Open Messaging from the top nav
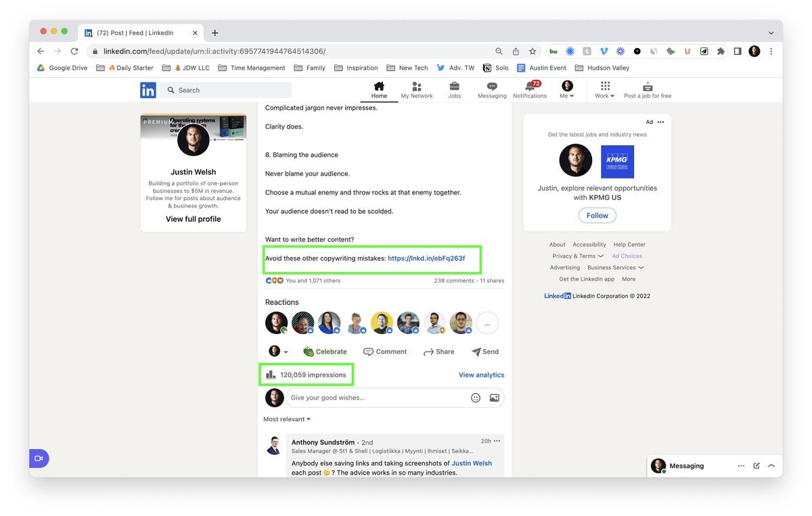Image resolution: width=812 pixels, height=516 pixels. [x=492, y=90]
